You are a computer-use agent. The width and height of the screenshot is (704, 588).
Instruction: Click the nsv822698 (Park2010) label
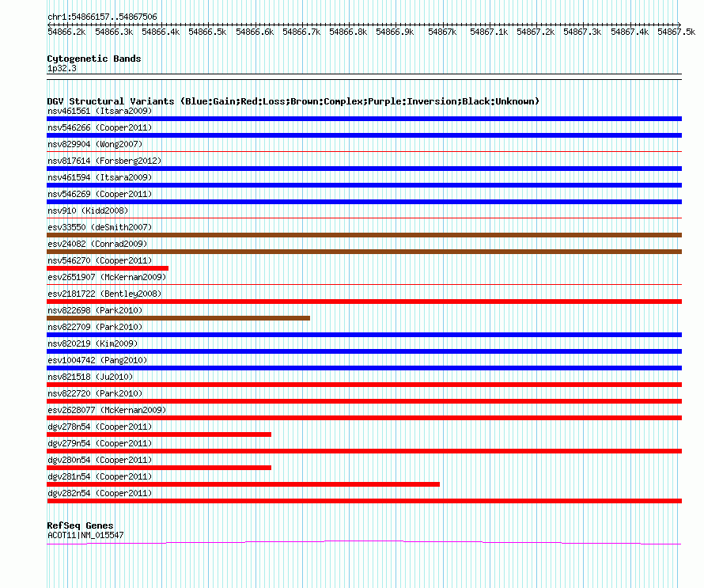[x=95, y=310]
